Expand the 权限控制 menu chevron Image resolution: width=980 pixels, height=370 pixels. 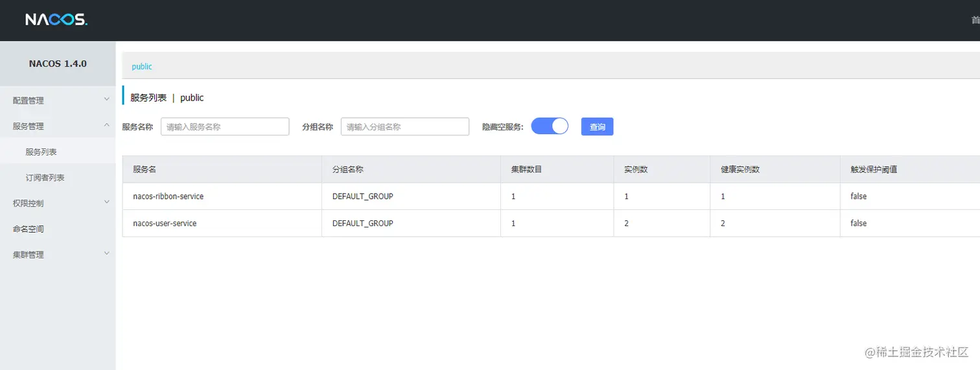pyautogui.click(x=107, y=203)
